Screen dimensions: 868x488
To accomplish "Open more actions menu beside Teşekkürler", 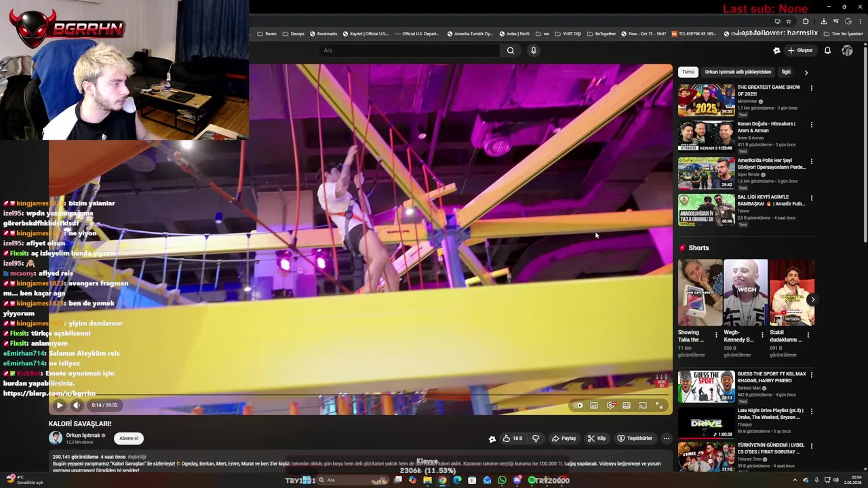I will 666,439.
